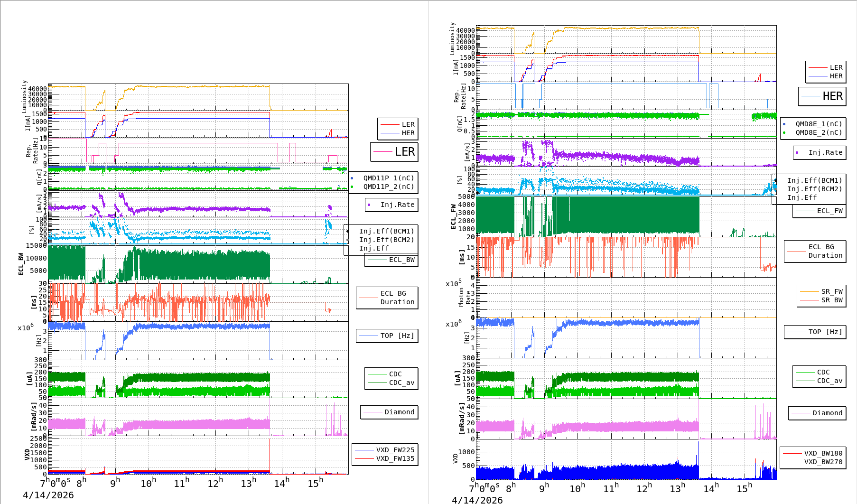The width and height of the screenshot is (857, 504).
Task: Click the large HER label box
Action: pos(822,96)
